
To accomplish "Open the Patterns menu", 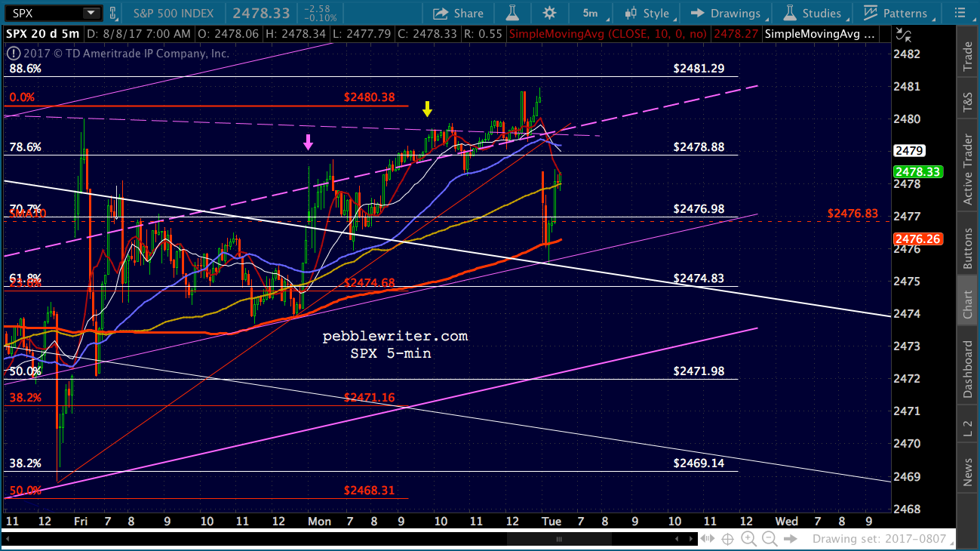I will 897,13.
